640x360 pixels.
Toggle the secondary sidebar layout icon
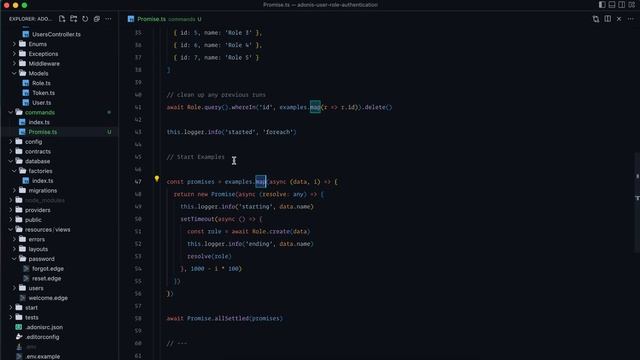[x=622, y=5]
